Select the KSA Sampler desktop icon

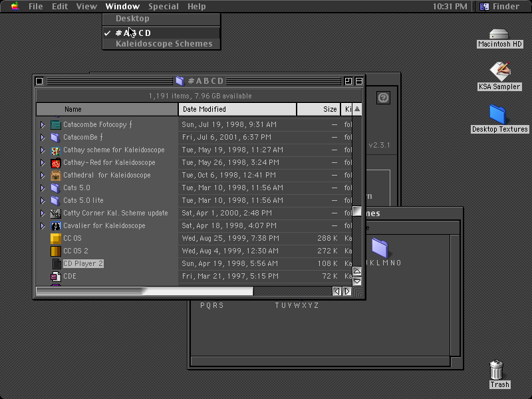(500, 72)
